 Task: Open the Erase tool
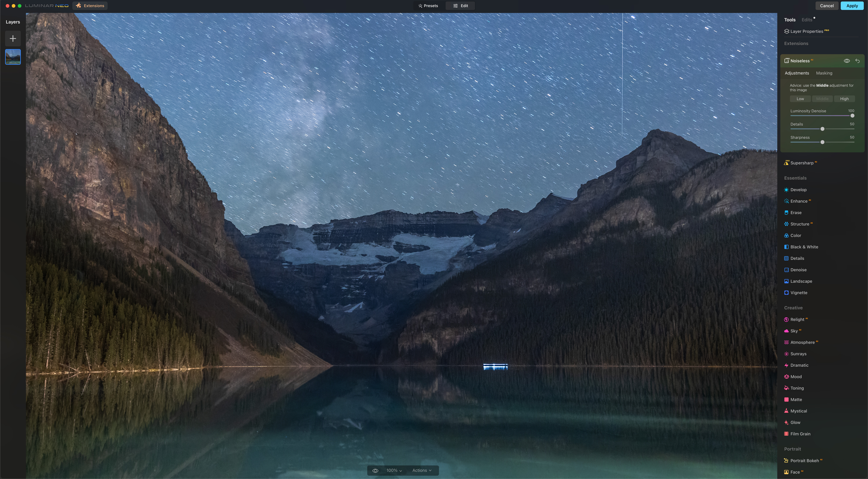796,213
